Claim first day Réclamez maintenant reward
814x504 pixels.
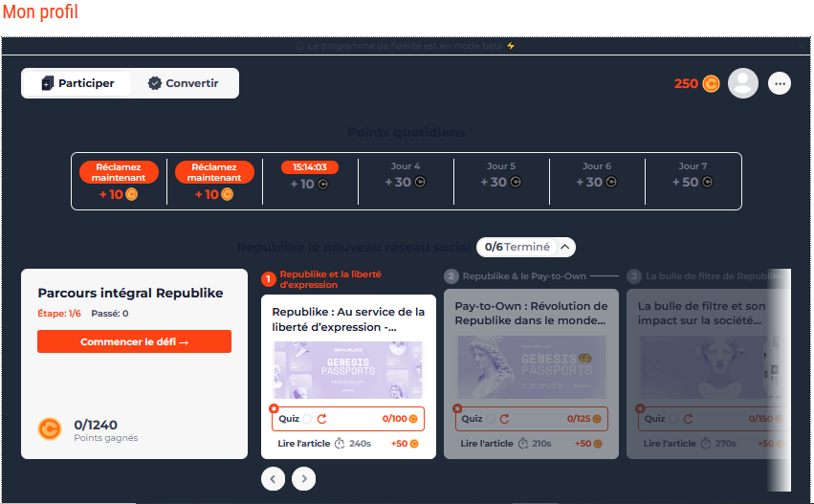coord(119,172)
